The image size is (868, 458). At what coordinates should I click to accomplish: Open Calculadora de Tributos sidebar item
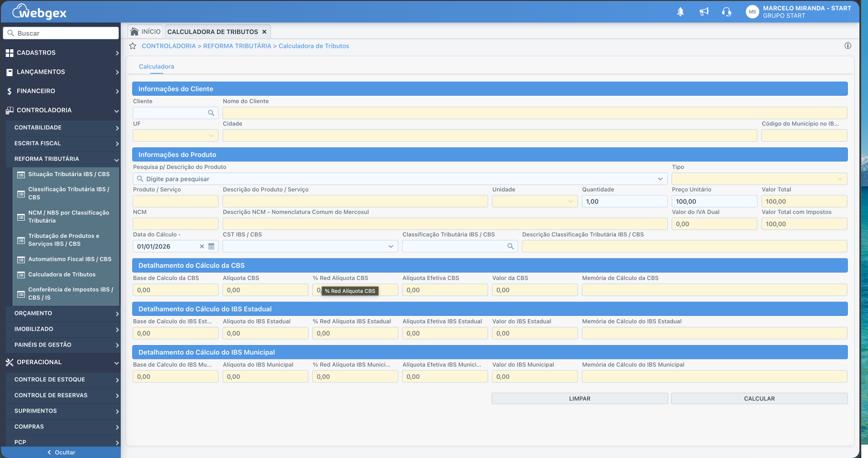(66, 275)
